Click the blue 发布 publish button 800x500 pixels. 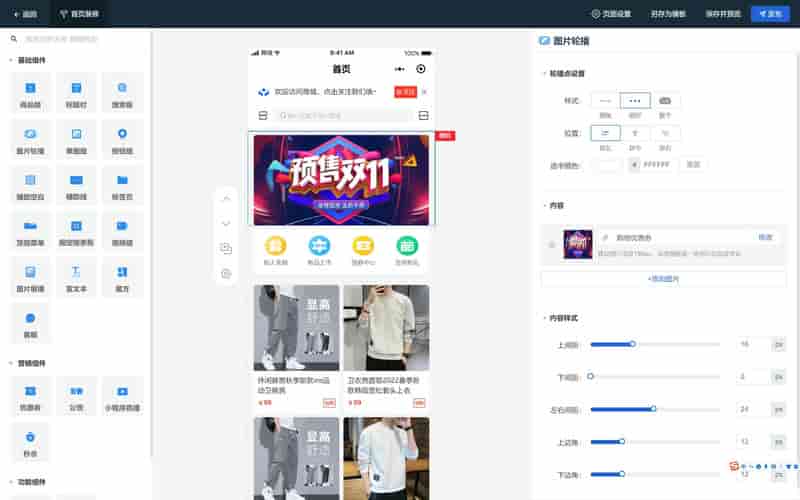[770, 14]
